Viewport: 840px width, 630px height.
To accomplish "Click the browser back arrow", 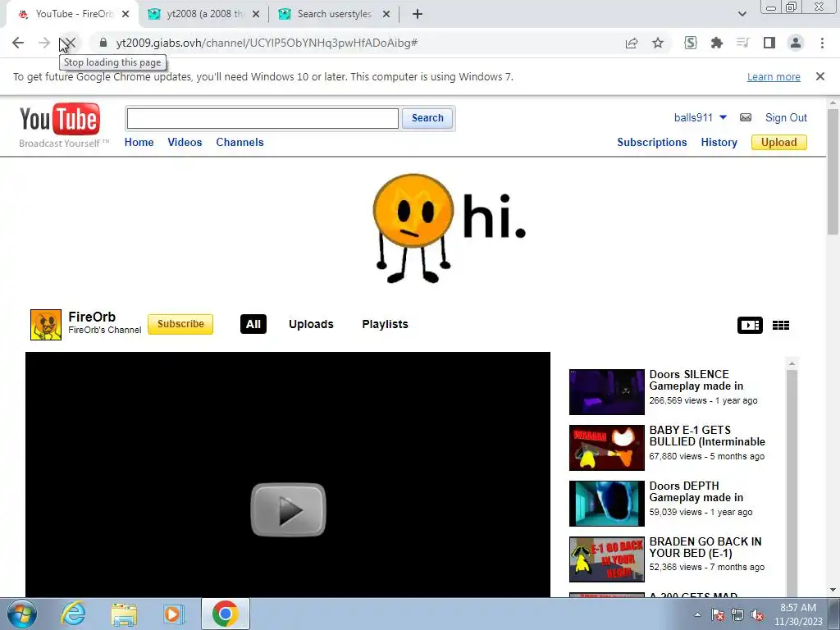I will click(x=18, y=43).
